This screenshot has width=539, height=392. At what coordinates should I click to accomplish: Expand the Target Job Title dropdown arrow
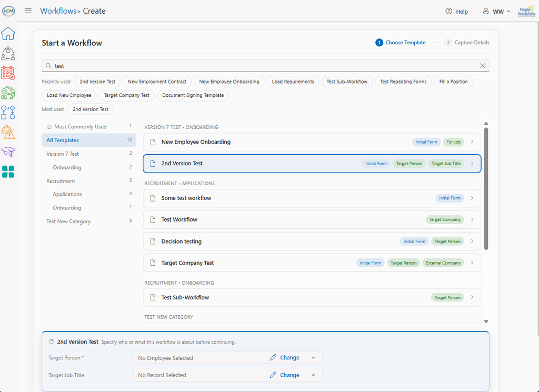(x=313, y=375)
